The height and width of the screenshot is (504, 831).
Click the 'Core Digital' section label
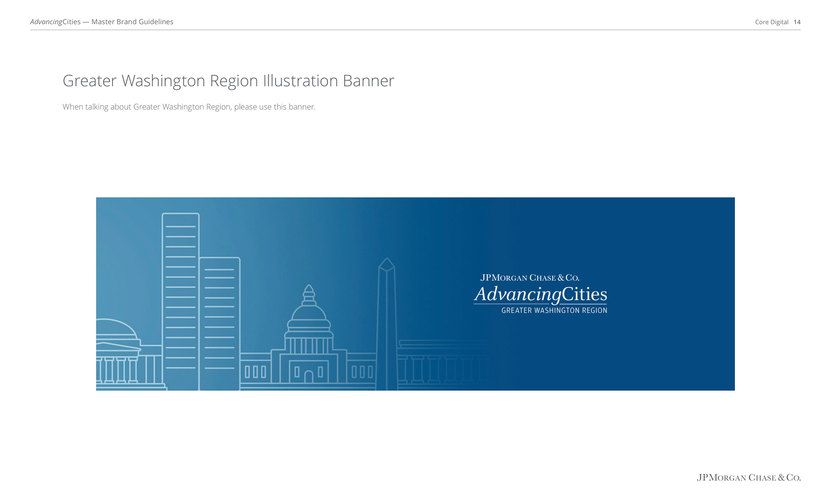771,22
